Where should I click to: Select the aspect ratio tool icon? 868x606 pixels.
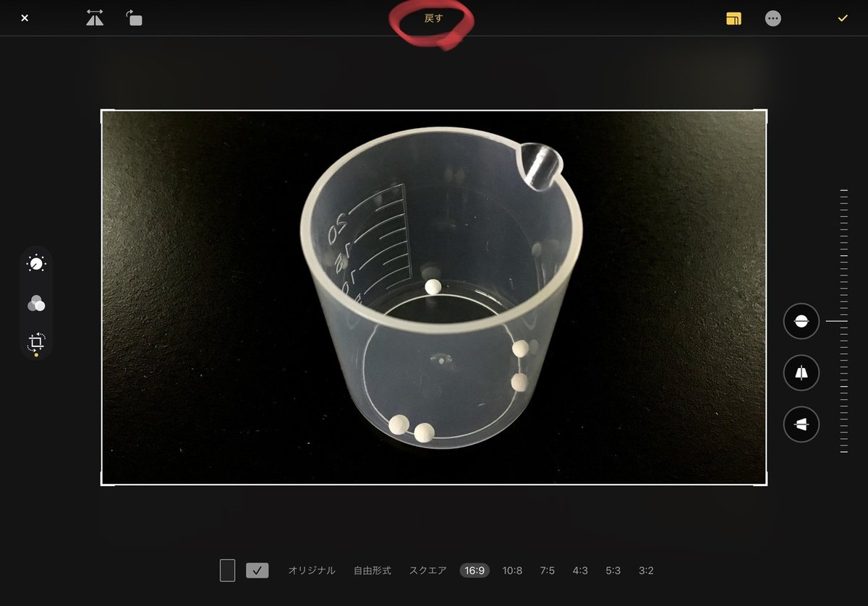[x=733, y=19]
